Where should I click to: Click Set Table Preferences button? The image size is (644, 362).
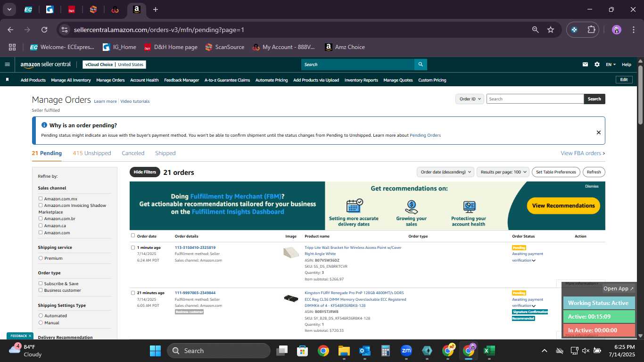(x=556, y=172)
